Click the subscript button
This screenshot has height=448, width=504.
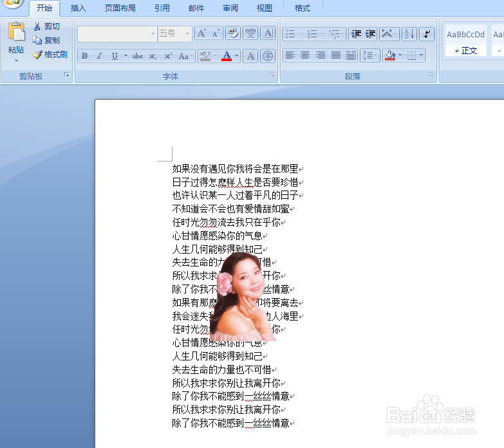(x=153, y=56)
